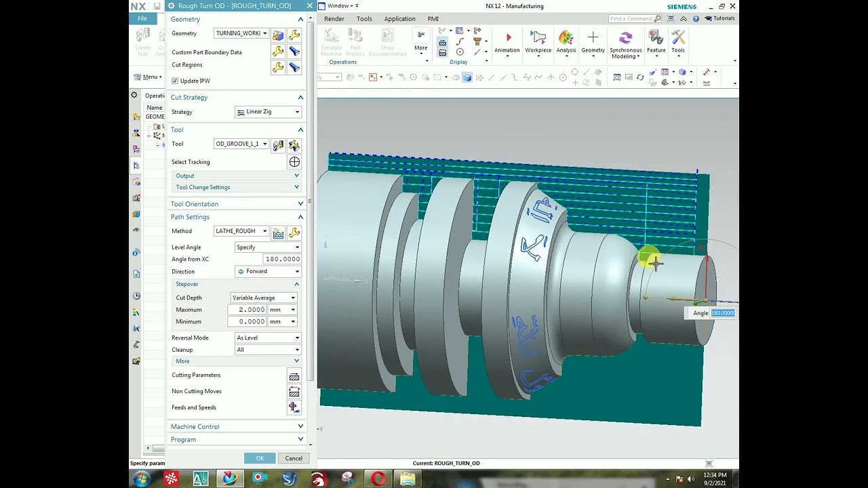
Task: Expand the Output section
Action: (236, 176)
